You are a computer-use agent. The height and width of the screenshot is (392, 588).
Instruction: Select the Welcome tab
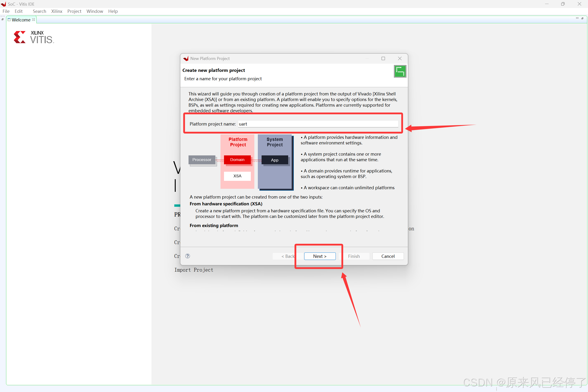pyautogui.click(x=21, y=20)
